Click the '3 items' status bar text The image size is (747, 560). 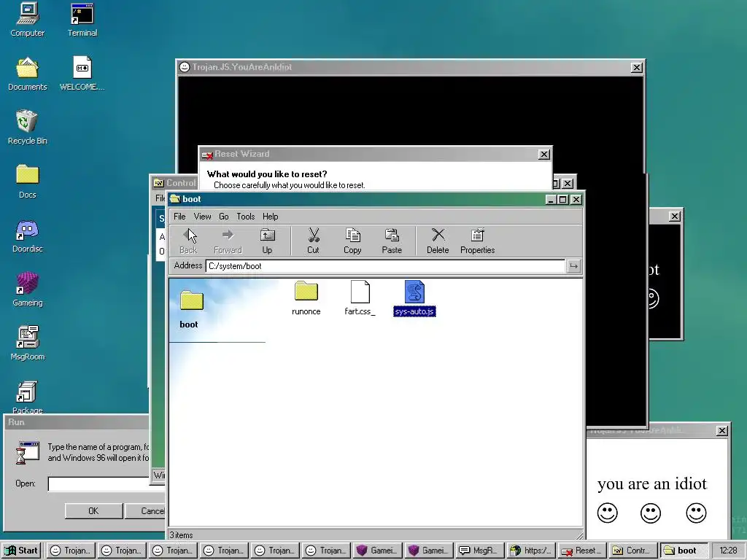(x=182, y=534)
